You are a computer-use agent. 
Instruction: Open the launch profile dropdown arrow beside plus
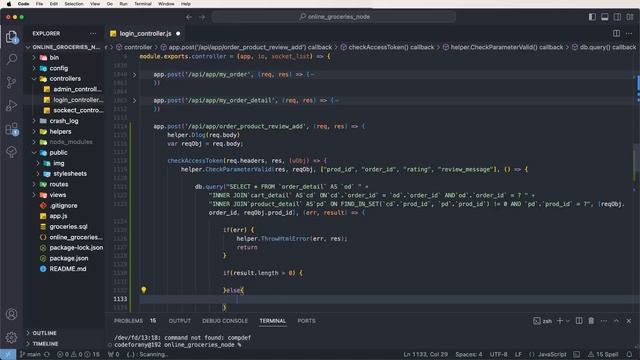pos(568,321)
